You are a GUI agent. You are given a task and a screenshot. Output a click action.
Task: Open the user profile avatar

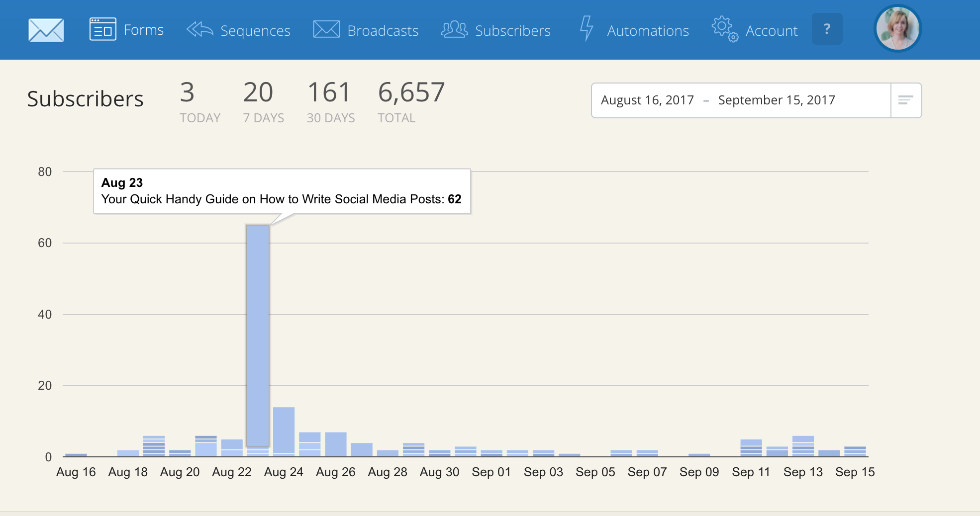[x=897, y=29]
